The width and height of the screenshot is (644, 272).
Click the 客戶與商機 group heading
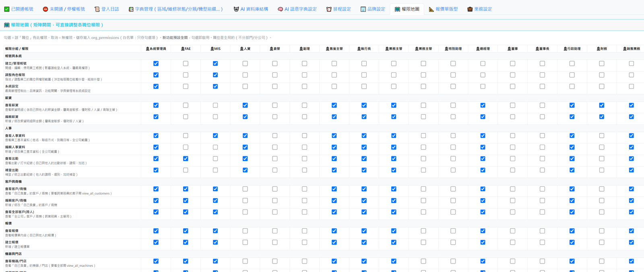coord(13,182)
